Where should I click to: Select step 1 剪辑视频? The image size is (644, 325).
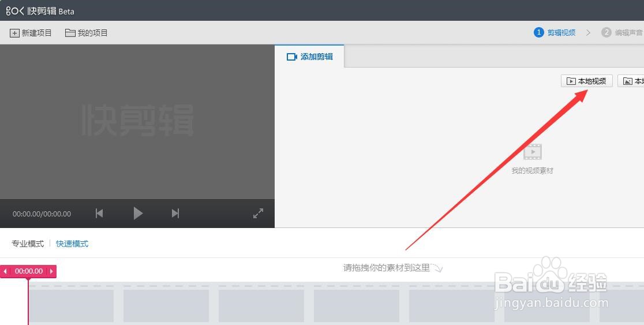coord(555,32)
